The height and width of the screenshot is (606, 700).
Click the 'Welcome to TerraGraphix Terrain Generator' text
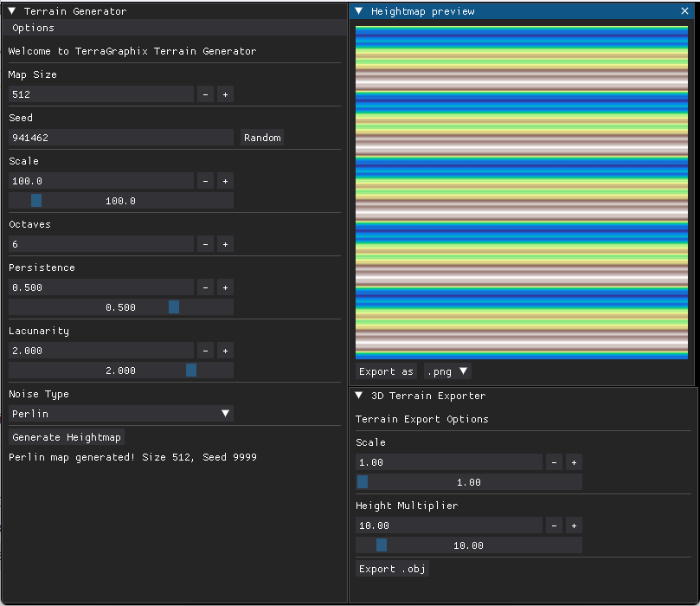coord(132,51)
